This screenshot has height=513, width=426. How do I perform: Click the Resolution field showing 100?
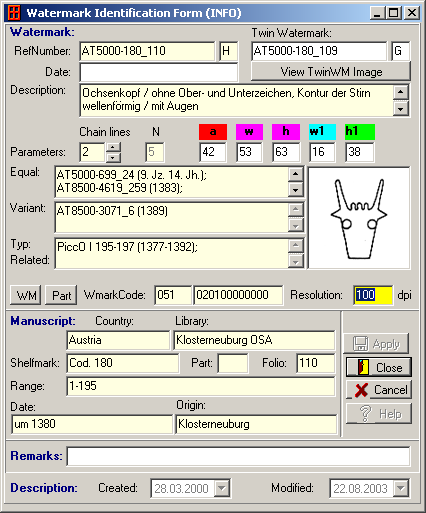click(x=373, y=295)
